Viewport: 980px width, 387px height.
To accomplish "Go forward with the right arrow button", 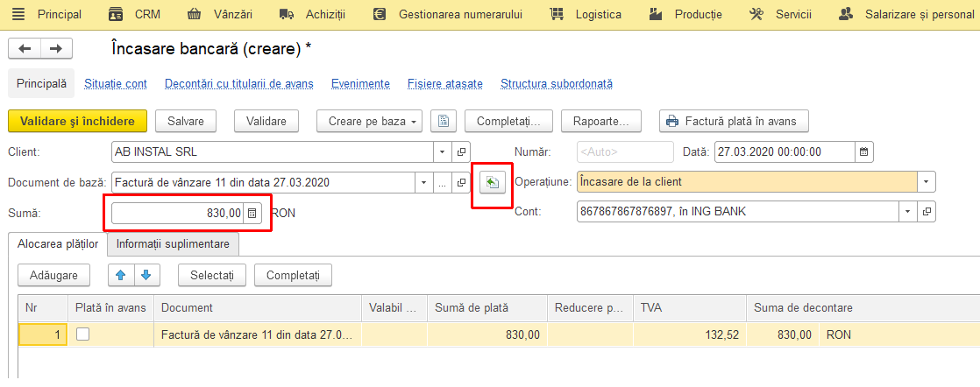I will pos(56,49).
